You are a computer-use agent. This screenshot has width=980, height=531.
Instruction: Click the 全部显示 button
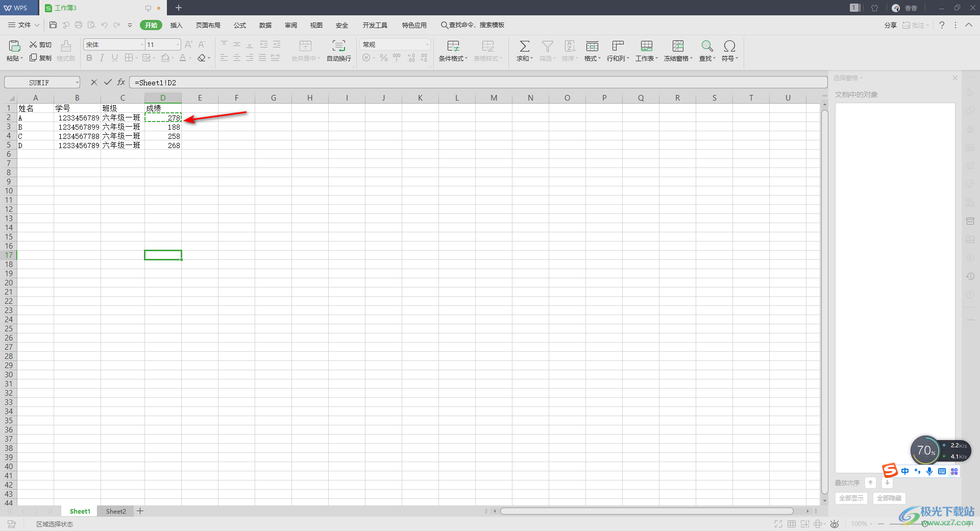click(851, 498)
